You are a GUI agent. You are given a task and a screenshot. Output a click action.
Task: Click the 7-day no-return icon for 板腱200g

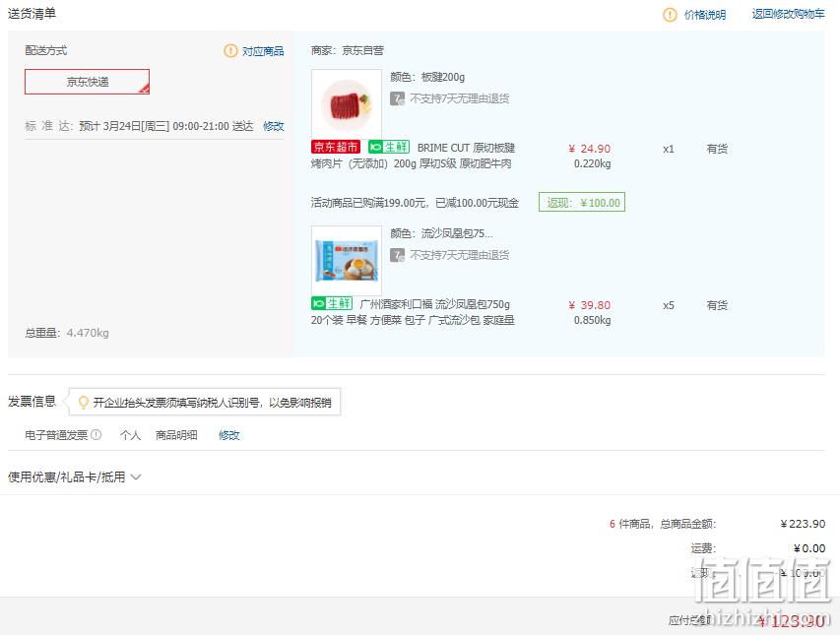click(397, 98)
